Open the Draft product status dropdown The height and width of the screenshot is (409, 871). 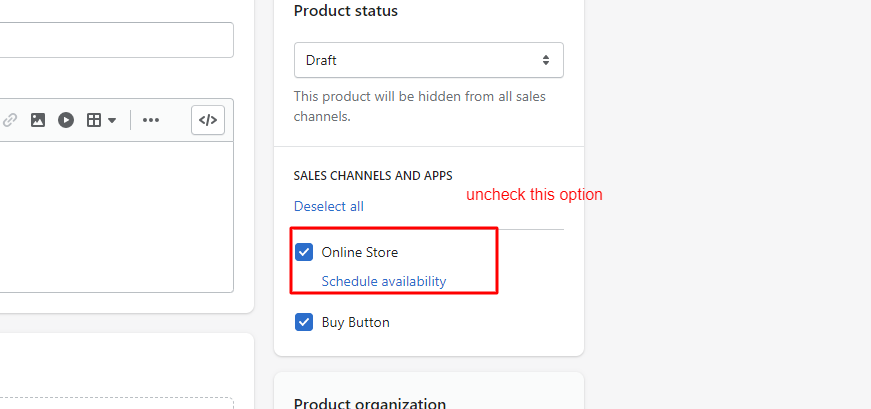point(428,60)
